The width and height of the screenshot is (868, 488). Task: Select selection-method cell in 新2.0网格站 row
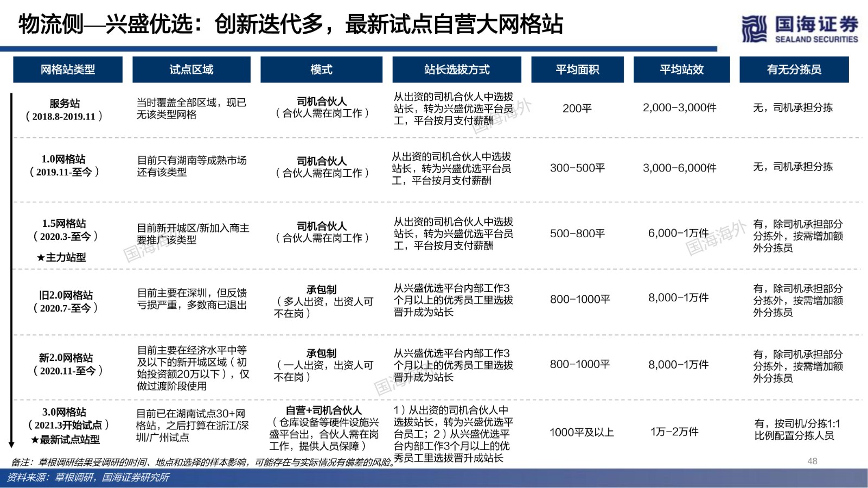[454, 365]
